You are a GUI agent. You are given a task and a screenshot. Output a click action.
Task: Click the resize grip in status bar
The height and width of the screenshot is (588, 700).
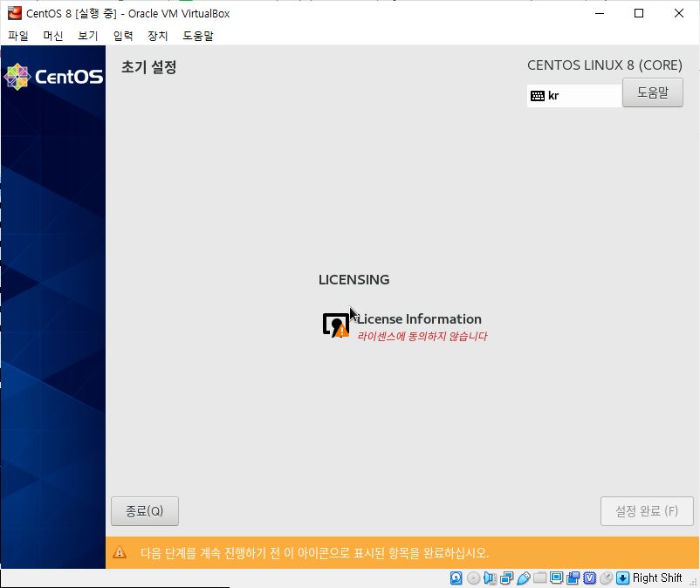[x=694, y=581]
